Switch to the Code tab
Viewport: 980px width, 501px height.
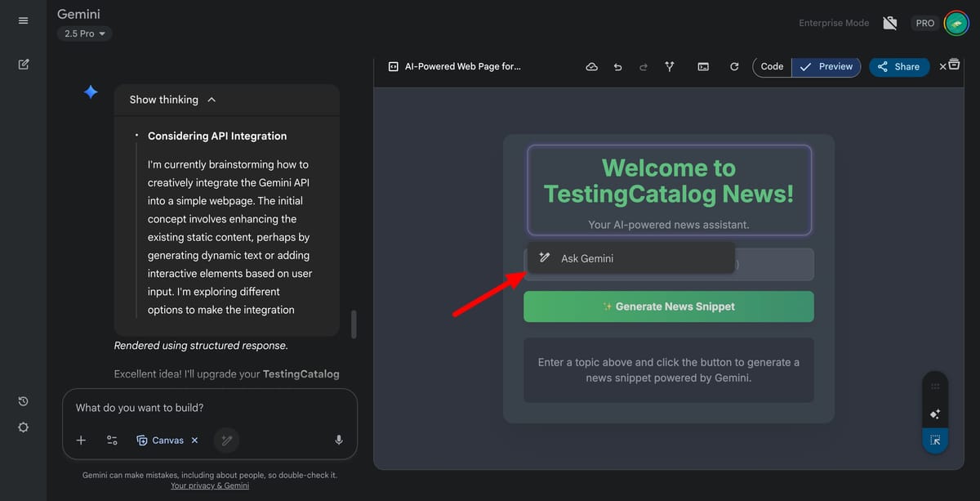pyautogui.click(x=771, y=66)
